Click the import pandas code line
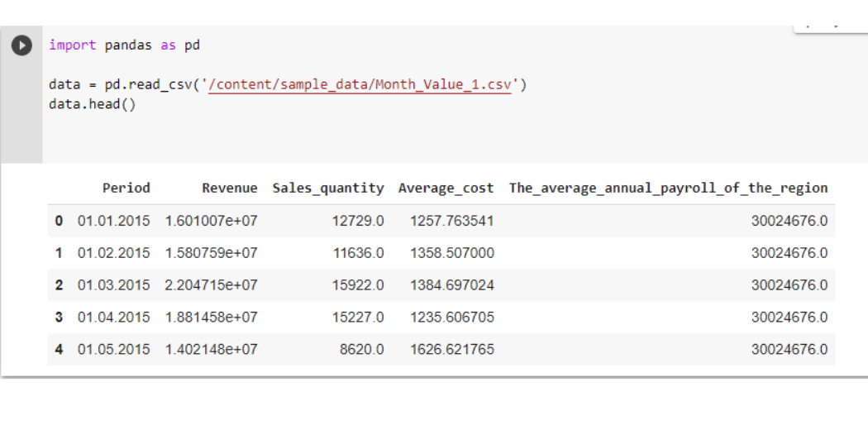The height and width of the screenshot is (430, 868). [x=124, y=45]
